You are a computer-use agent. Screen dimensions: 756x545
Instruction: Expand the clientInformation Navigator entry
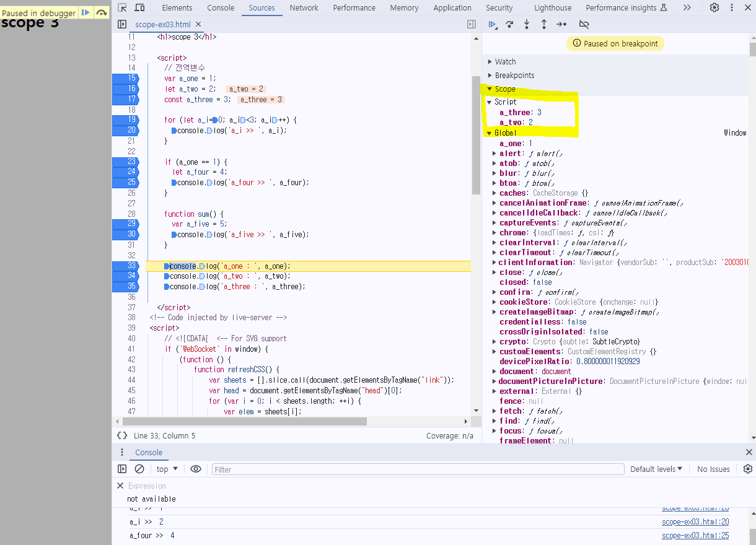494,262
